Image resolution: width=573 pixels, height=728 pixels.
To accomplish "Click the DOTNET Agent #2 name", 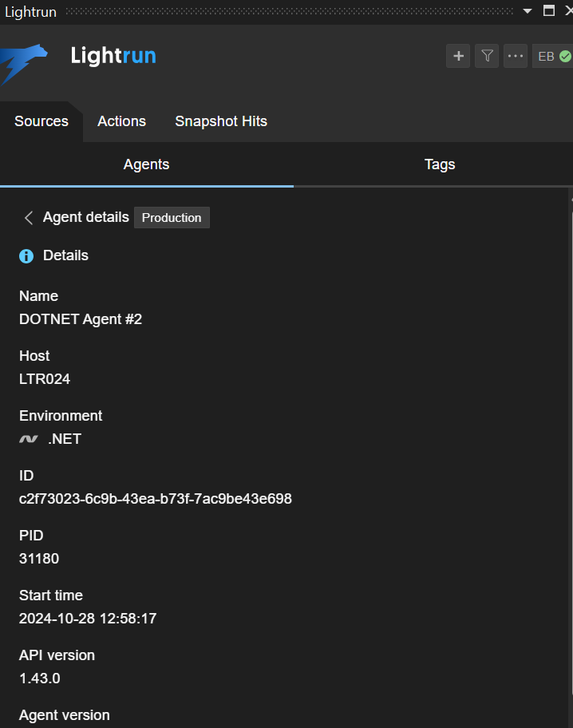I will (81, 319).
